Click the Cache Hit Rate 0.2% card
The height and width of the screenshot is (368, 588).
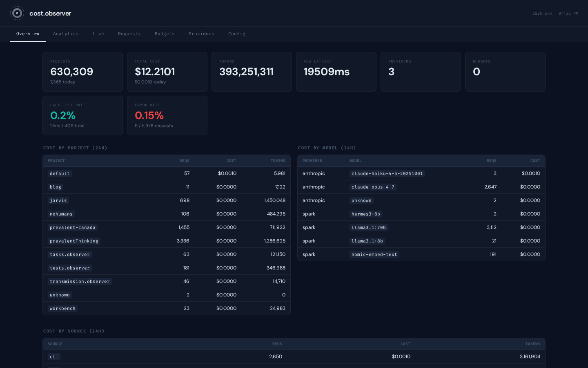point(82,115)
